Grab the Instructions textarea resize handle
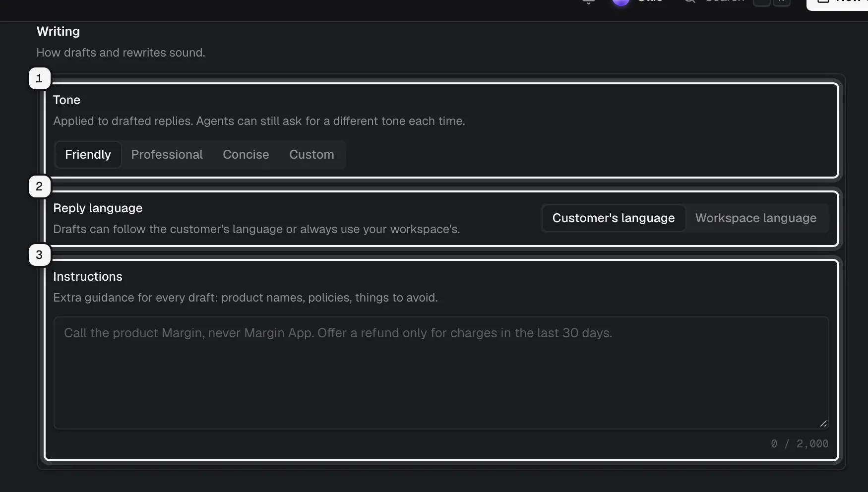 [823, 424]
